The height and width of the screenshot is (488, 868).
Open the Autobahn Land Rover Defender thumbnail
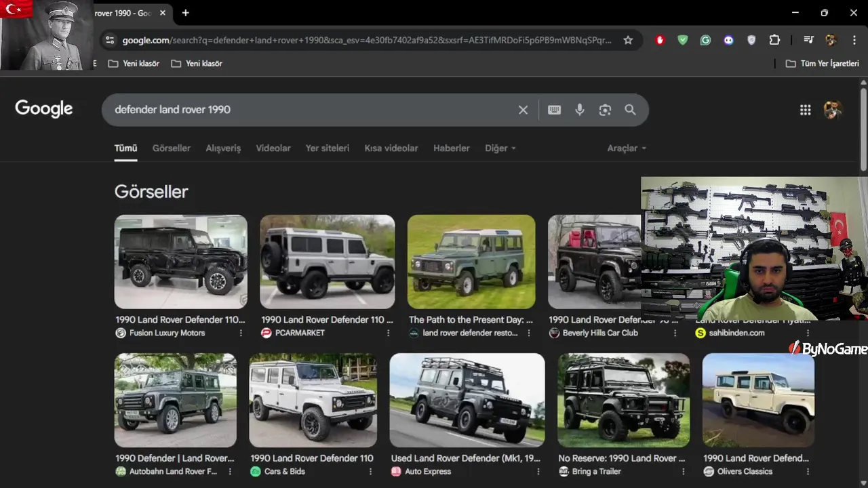tap(175, 400)
